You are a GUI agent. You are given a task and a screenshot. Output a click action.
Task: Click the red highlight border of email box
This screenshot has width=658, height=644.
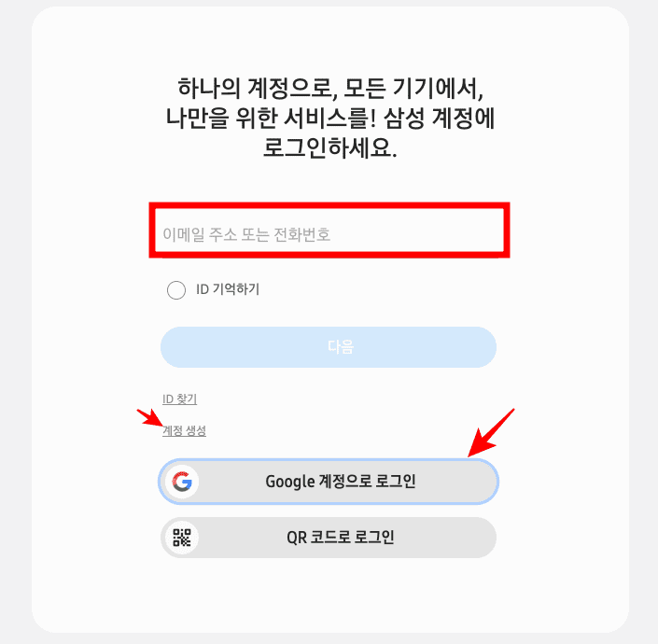[x=329, y=205]
